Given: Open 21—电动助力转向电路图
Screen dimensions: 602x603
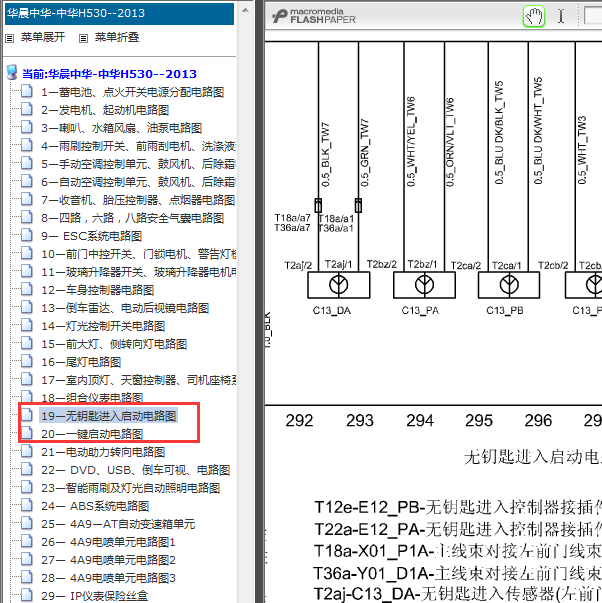Looking at the screenshot, I should (x=103, y=452).
